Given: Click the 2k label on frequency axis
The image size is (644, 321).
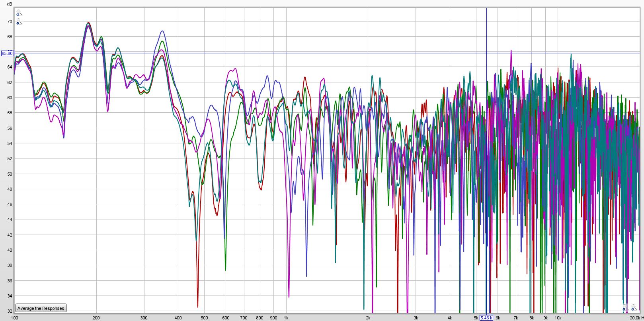Looking at the screenshot, I should [368, 318].
